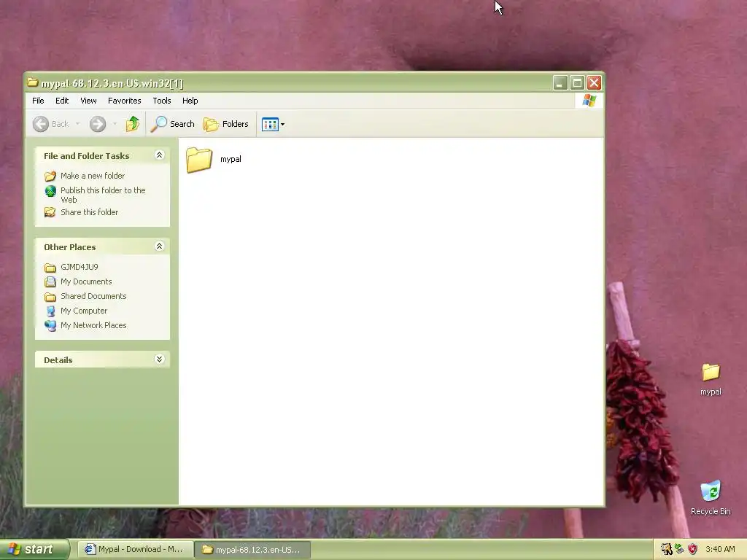Click the Make a new folder icon
Image resolution: width=747 pixels, height=560 pixels.
pos(50,176)
